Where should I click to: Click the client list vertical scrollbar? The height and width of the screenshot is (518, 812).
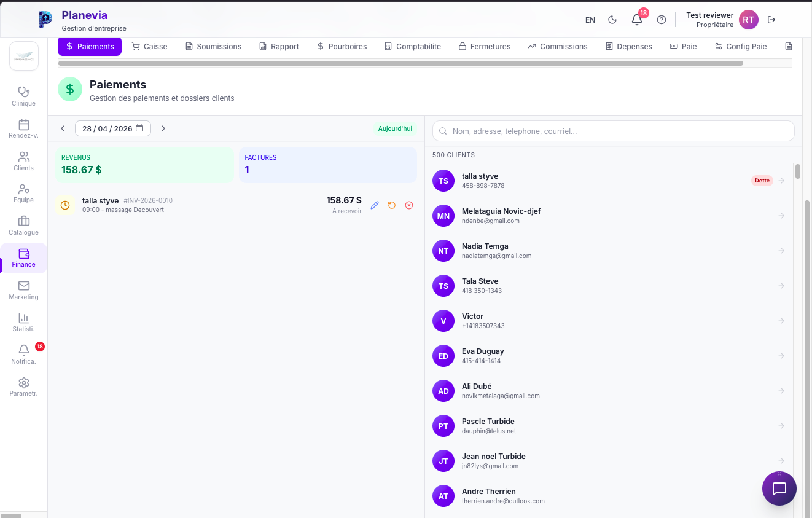click(x=798, y=171)
